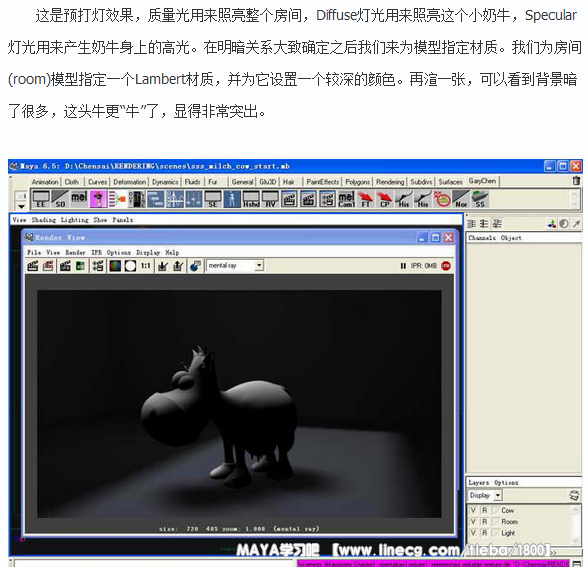Screen dimensions: 588x567
Task: Open the Options menu in Layer Editor
Action: [506, 483]
